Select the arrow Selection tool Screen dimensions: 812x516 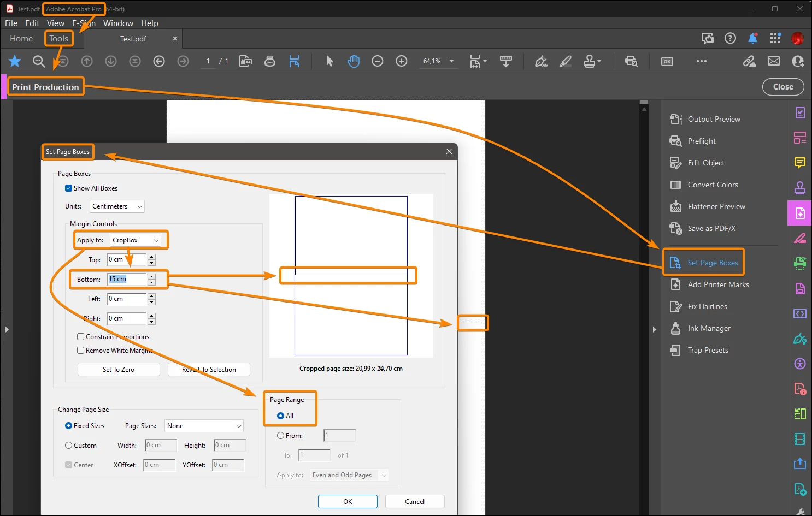(x=329, y=61)
